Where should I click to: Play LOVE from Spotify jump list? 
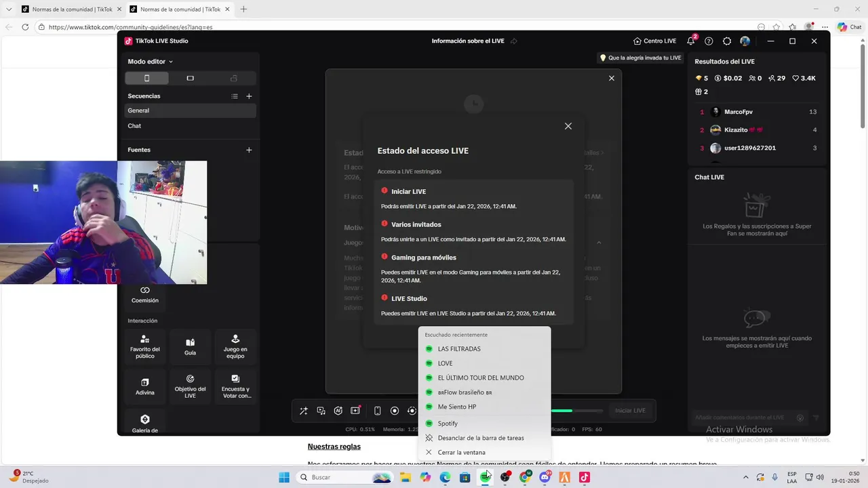pyautogui.click(x=484, y=363)
